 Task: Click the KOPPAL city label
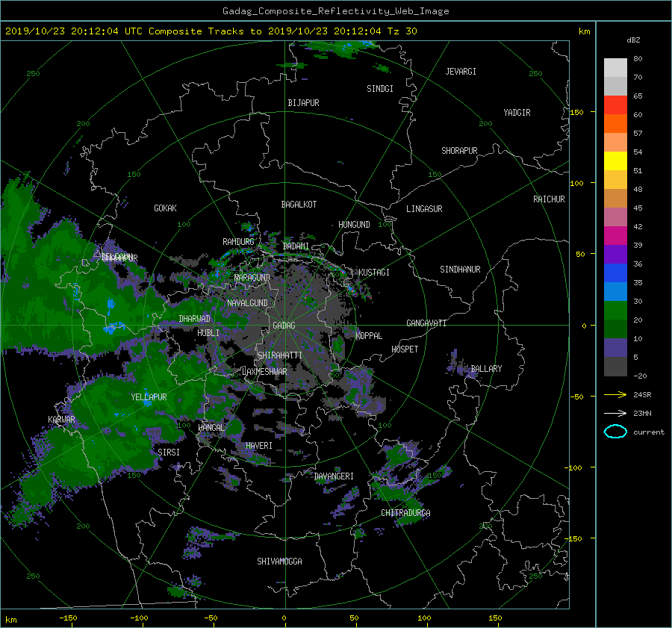369,336
